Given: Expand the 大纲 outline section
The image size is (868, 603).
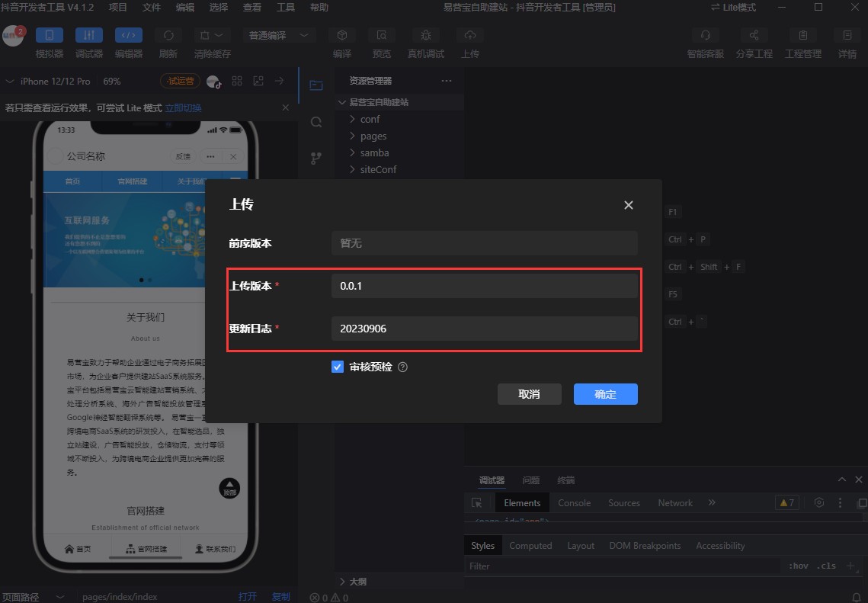Looking at the screenshot, I should pos(399,581).
